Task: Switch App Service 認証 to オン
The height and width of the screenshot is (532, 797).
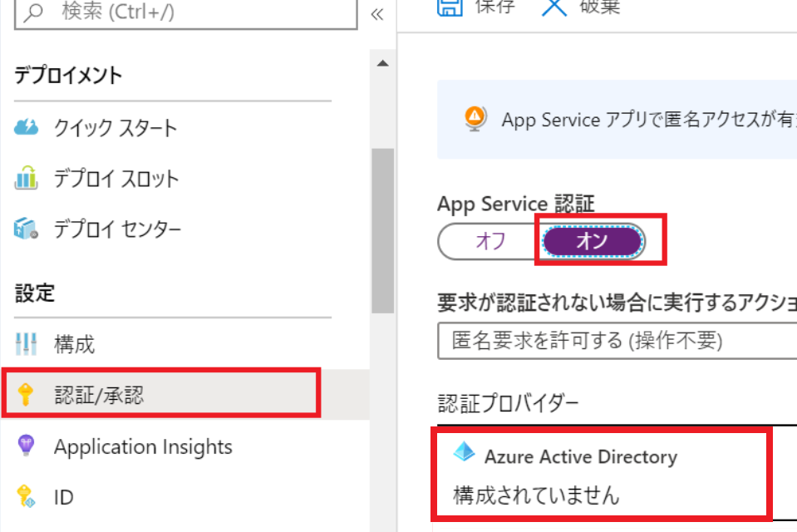Action: pyautogui.click(x=593, y=240)
